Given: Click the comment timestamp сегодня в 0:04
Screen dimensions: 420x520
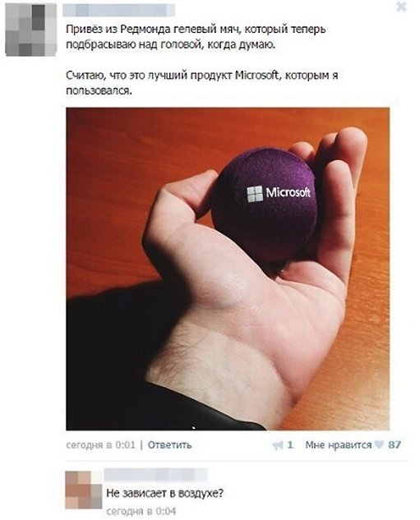Looking at the screenshot, I should 141,511.
